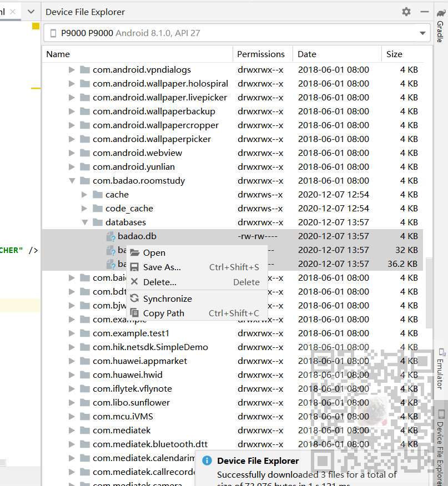Choose Open in the context menu
This screenshot has width=448, height=486.
[197, 253]
